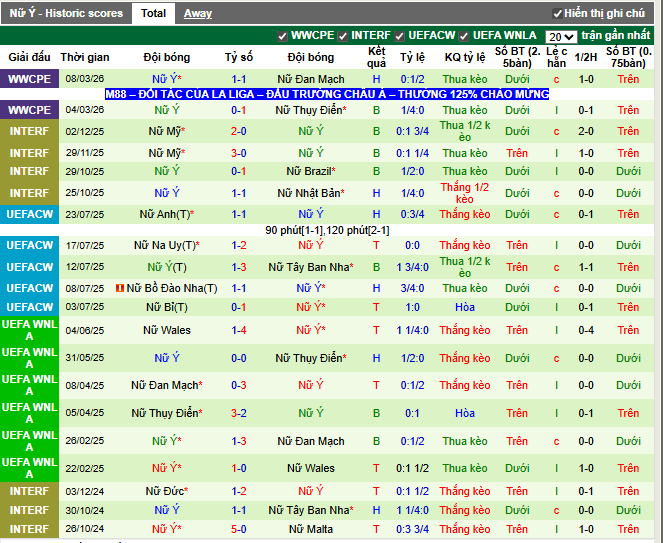
Task: Open the recent matches count dropdown
Action: coord(561,36)
